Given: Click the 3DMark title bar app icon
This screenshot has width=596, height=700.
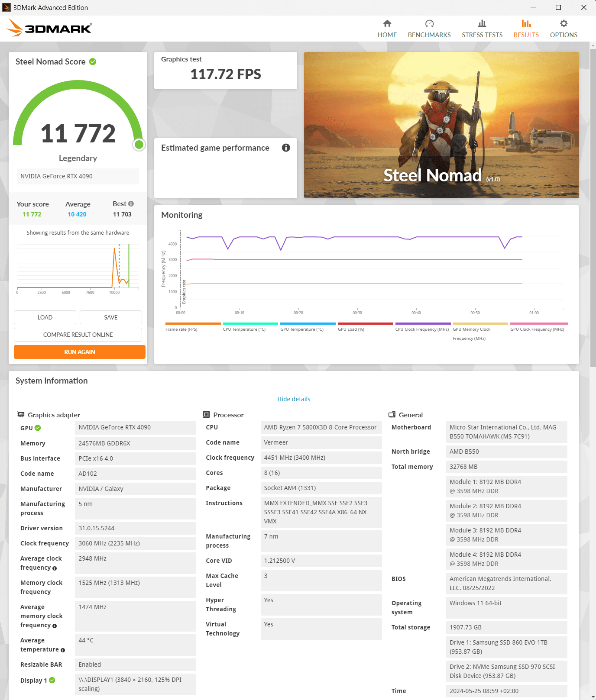Looking at the screenshot, I should 6,7.
